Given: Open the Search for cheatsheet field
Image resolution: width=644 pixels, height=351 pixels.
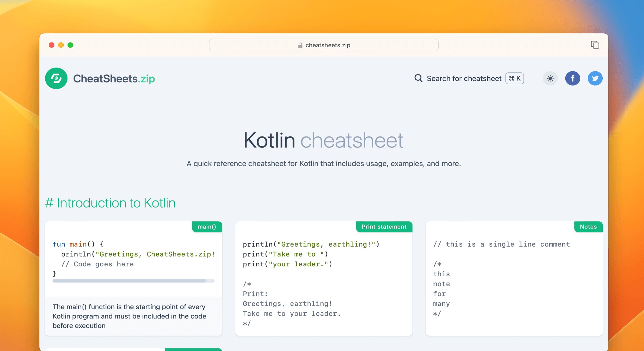Looking at the screenshot, I should 464,78.
